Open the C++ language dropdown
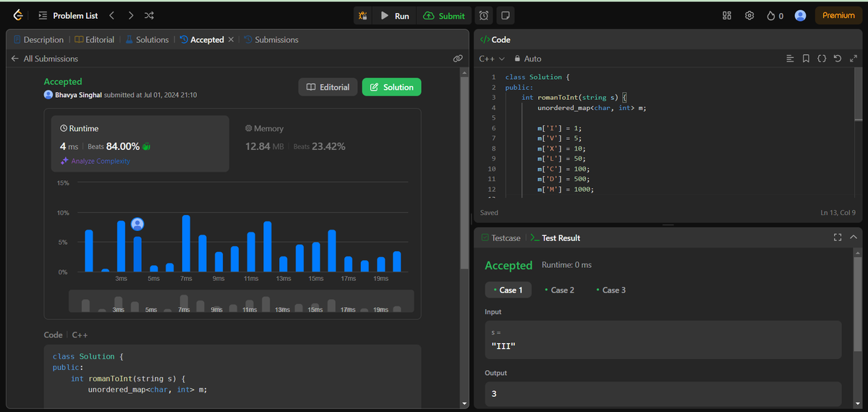 492,59
